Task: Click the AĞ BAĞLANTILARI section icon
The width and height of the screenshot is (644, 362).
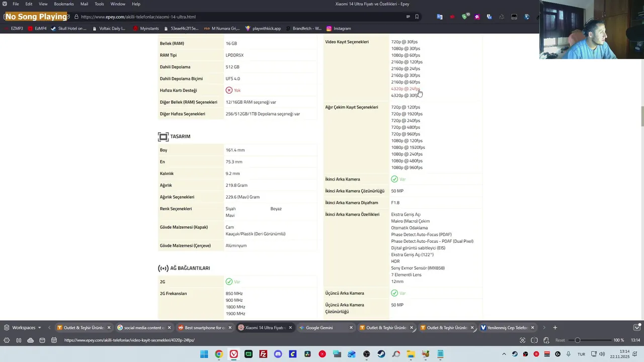Action: [x=163, y=268]
